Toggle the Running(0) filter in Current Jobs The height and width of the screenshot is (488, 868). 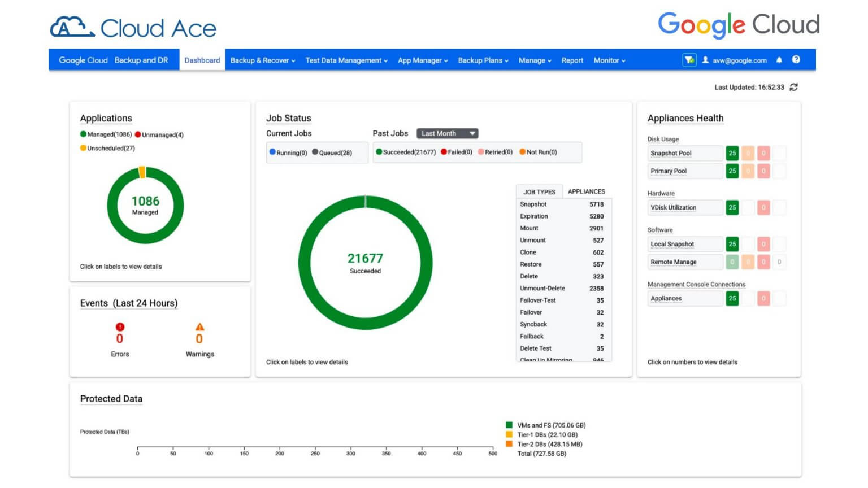tap(289, 152)
